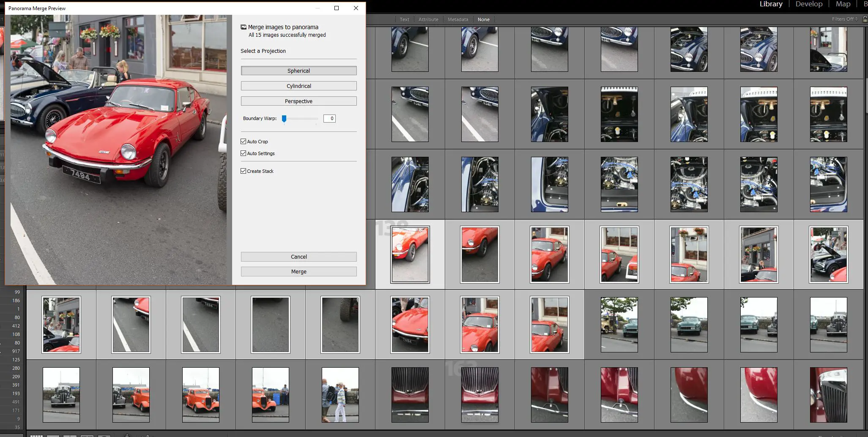This screenshot has width=868, height=437.
Task: Select the black hot rod with partial teal car
Action: tap(829, 325)
